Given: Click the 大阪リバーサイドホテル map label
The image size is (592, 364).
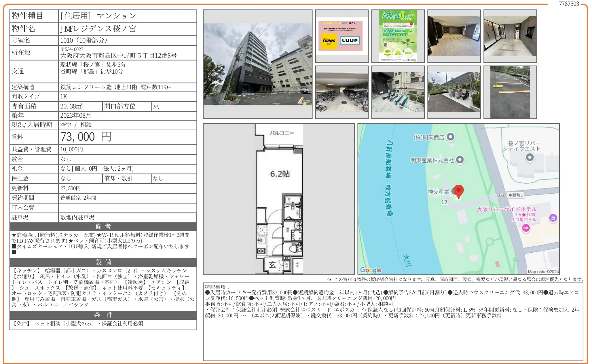Looking at the screenshot, I should pyautogui.click(x=506, y=209).
